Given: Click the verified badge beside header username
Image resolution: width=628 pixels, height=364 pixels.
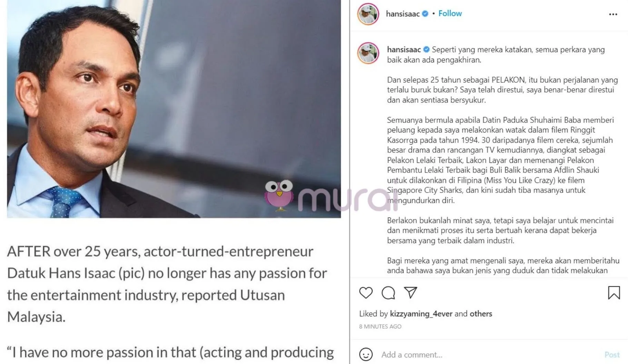Looking at the screenshot, I should point(425,14).
